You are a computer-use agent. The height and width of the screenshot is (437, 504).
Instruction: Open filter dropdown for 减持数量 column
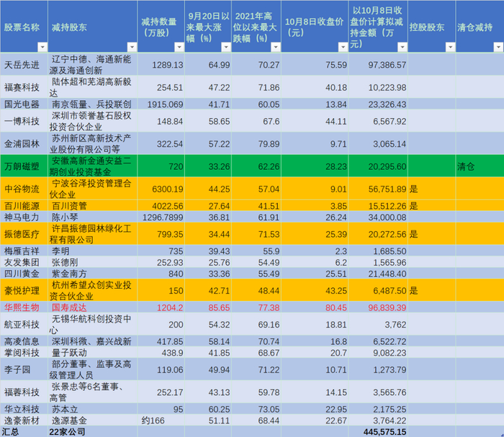pos(179,48)
